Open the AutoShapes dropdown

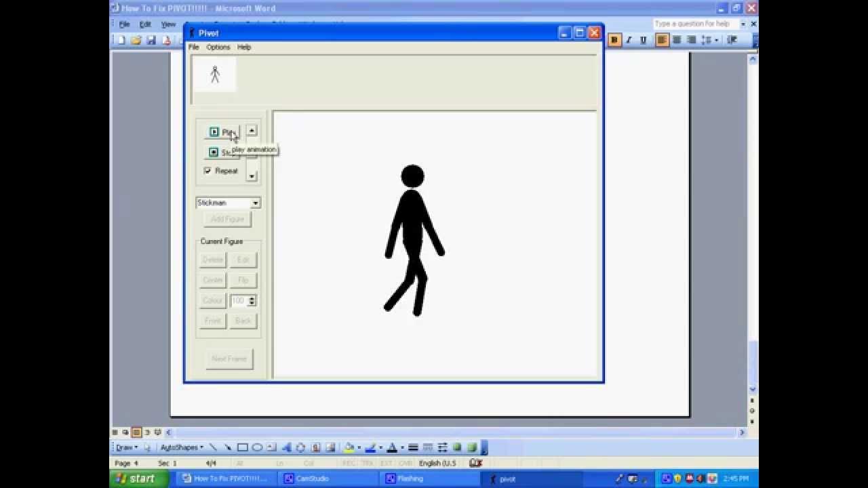coord(182,447)
